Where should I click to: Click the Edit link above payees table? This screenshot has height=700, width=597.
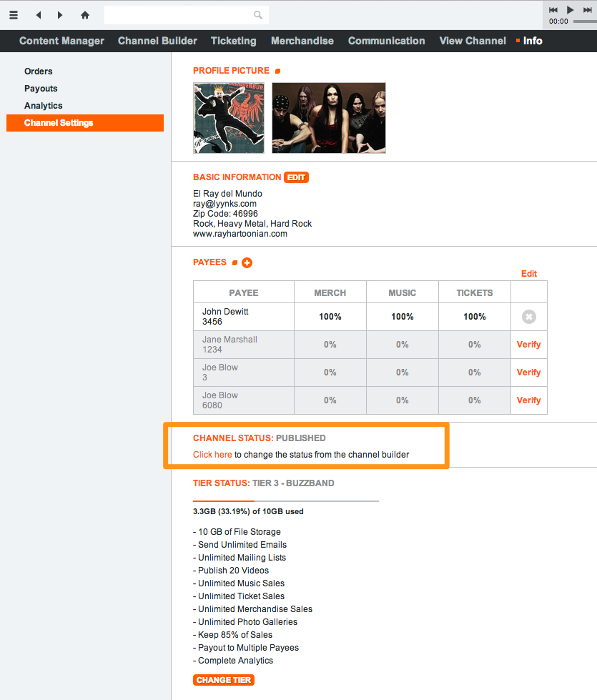click(529, 274)
